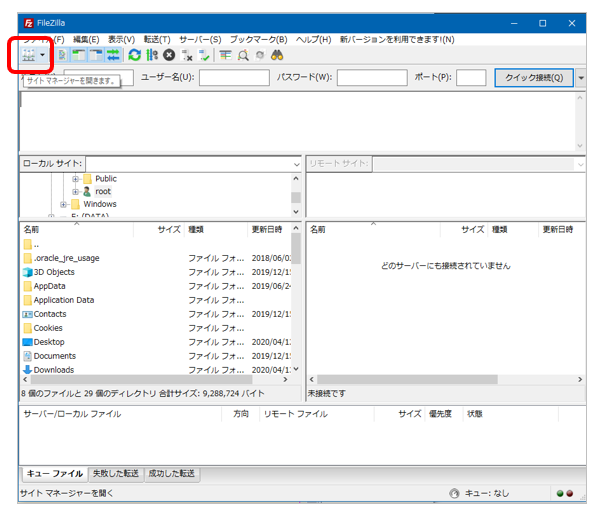Switch to the 失敗した転送 tab
Image resolution: width=600 pixels, height=514 pixels.
tap(116, 474)
